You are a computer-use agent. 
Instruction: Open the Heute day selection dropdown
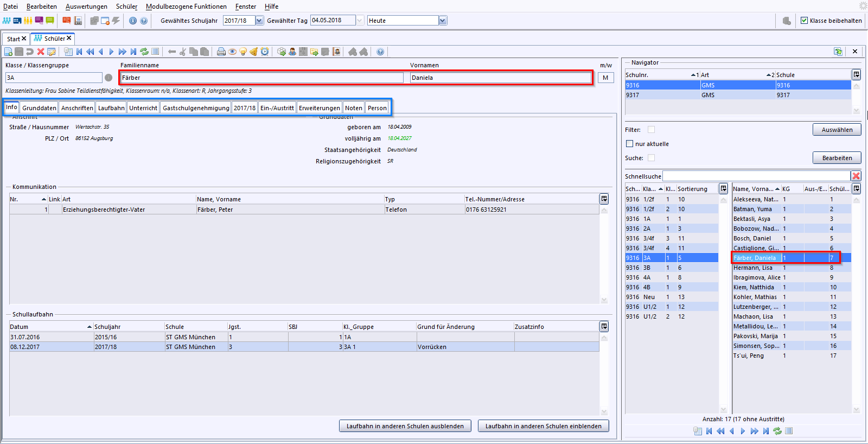pos(443,21)
